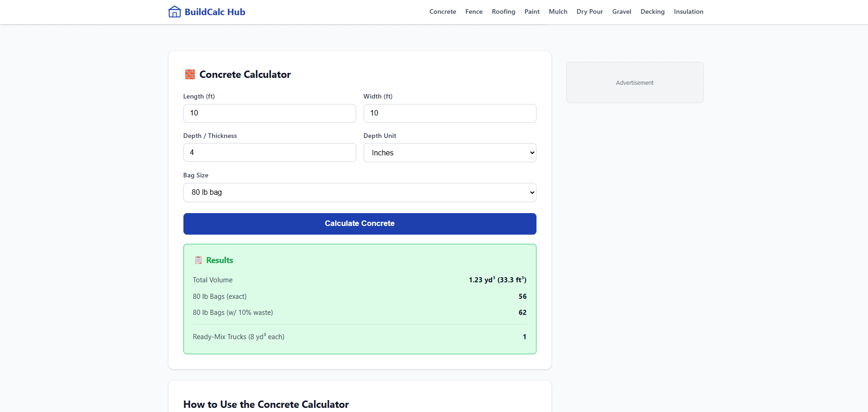This screenshot has width=868, height=412.
Task: Click the clipboard icon beside Results
Action: pyautogui.click(x=199, y=260)
